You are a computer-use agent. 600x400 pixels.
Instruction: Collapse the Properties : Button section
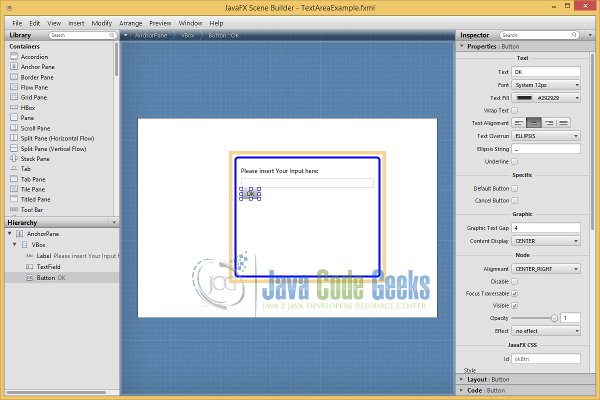[462, 46]
